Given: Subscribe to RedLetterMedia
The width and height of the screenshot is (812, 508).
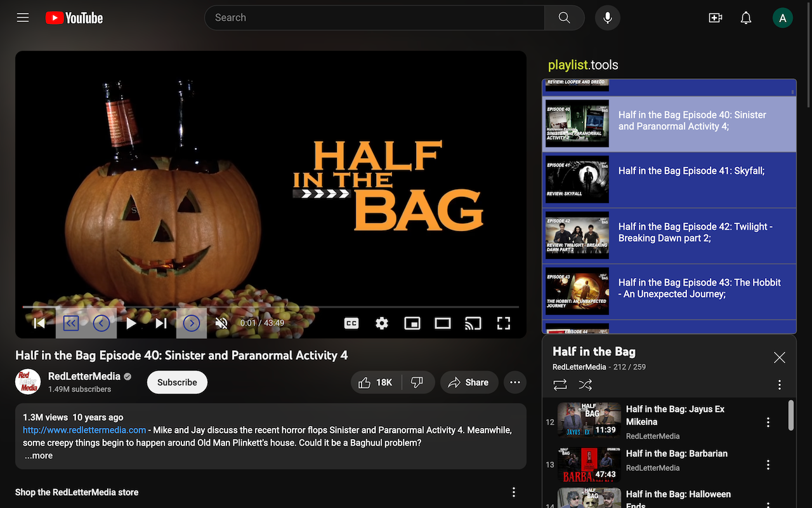Looking at the screenshot, I should pos(177,382).
